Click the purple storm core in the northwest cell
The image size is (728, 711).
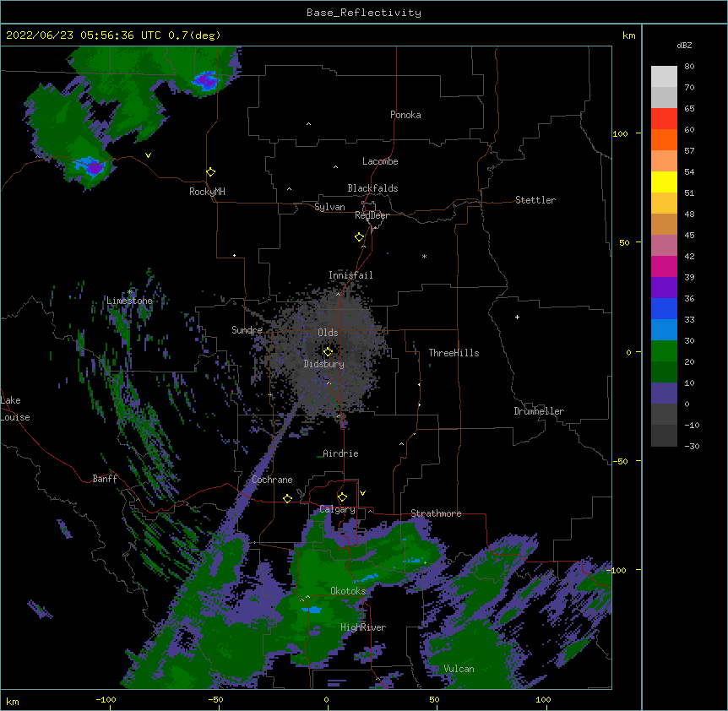(95, 168)
